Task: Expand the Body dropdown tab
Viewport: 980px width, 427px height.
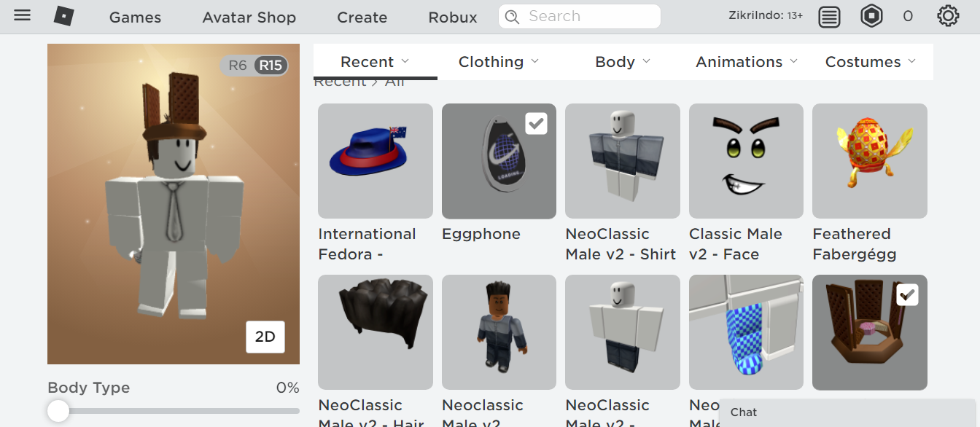Action: pyautogui.click(x=623, y=62)
